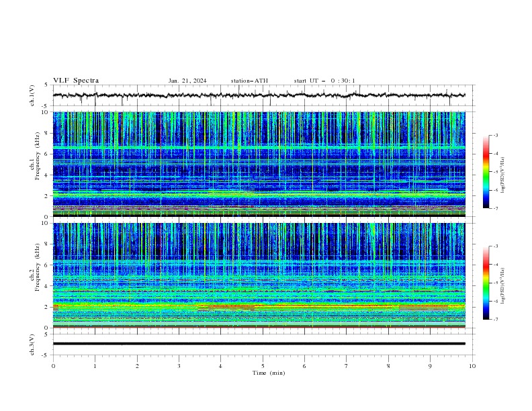This screenshot has height=411, width=532.
Task: Click the ch.1 PSD color bar
Action: click(x=486, y=172)
